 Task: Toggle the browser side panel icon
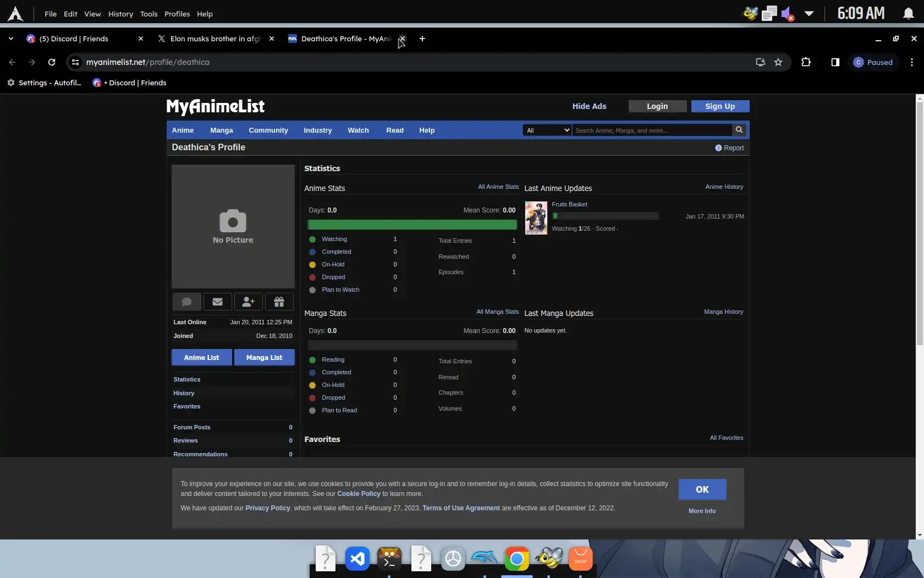835,62
